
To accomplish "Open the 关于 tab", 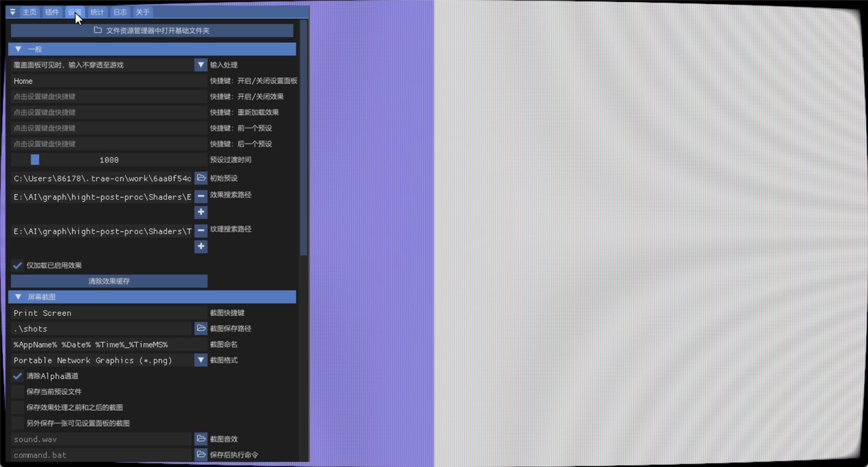I will point(142,12).
